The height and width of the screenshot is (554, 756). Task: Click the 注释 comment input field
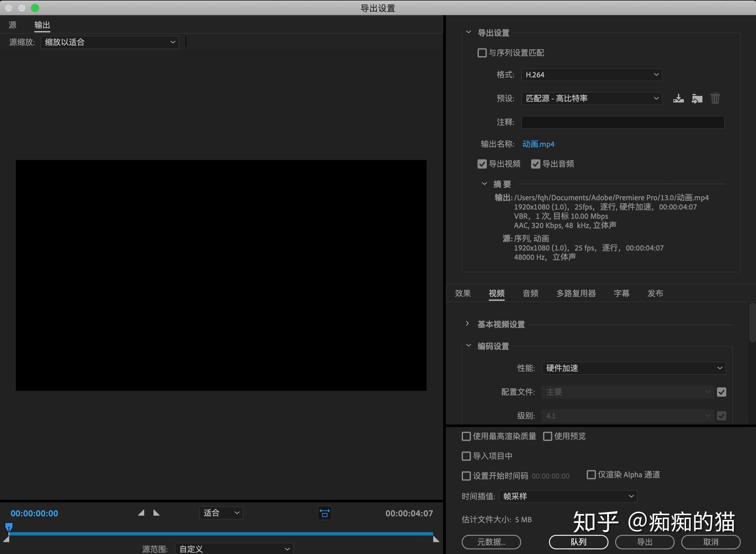(623, 122)
